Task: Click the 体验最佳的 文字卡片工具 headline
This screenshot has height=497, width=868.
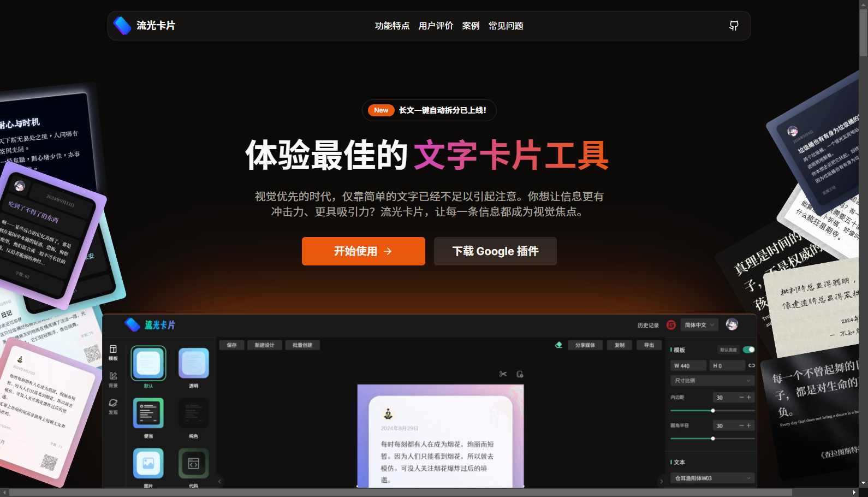Action: coord(427,155)
